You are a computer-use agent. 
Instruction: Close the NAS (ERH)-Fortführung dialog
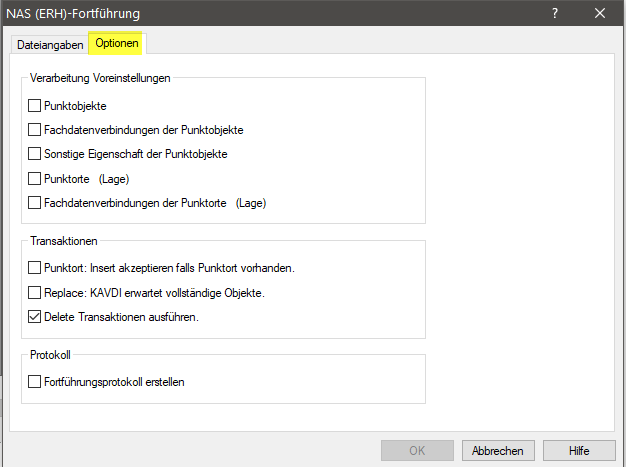coord(600,14)
